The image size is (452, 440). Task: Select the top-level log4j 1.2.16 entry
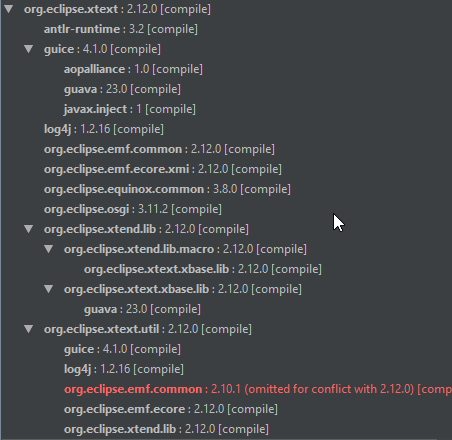[104, 129]
